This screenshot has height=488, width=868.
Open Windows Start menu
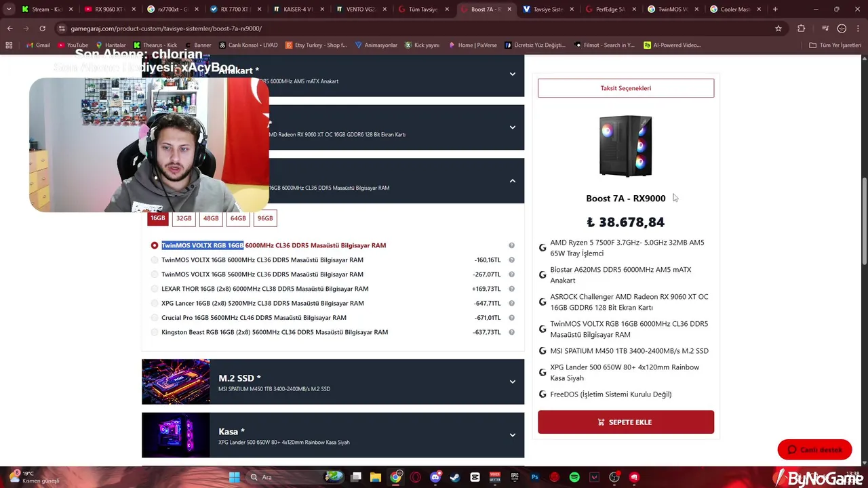(234, 477)
